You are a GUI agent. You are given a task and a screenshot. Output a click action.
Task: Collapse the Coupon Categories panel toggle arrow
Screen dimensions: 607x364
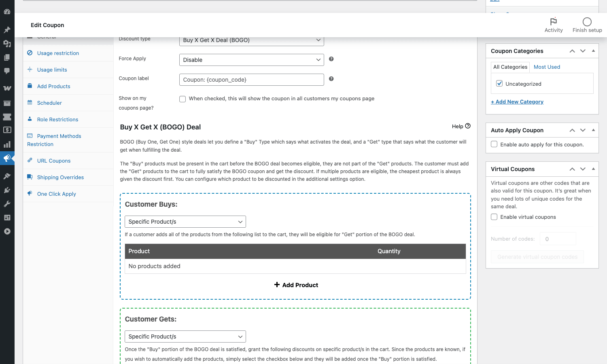click(x=593, y=51)
